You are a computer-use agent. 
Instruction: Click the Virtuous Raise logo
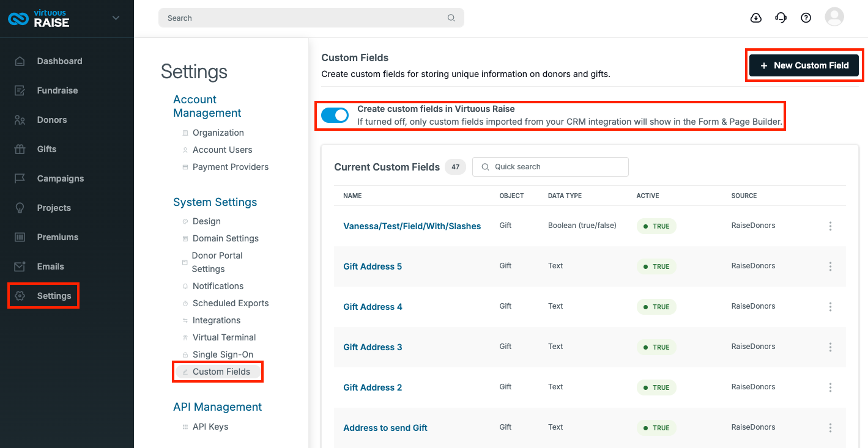(39, 18)
